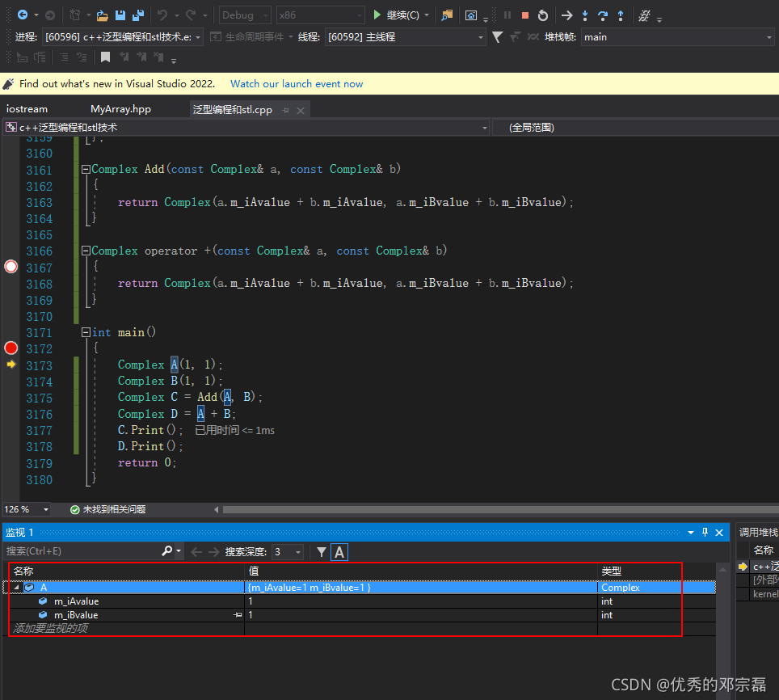Screen dimensions: 779x700
Task: Open the 调用堆栈 call stack panel tab
Action: (x=758, y=533)
